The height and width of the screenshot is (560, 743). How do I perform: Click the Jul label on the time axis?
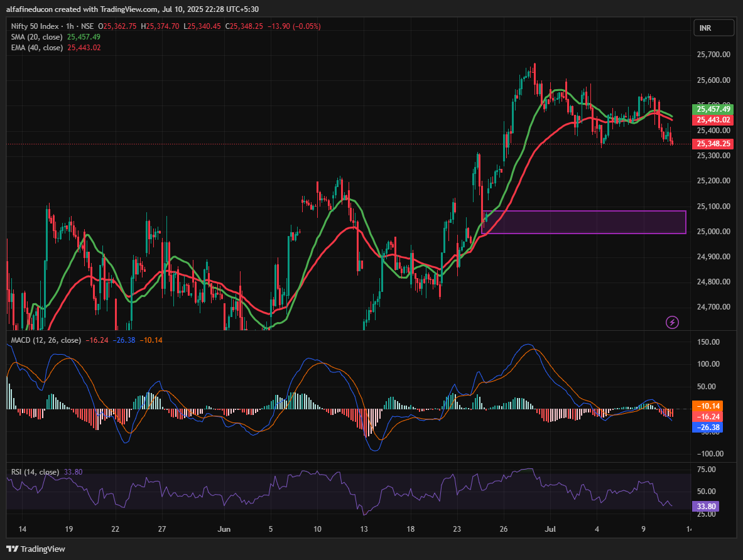pyautogui.click(x=550, y=529)
